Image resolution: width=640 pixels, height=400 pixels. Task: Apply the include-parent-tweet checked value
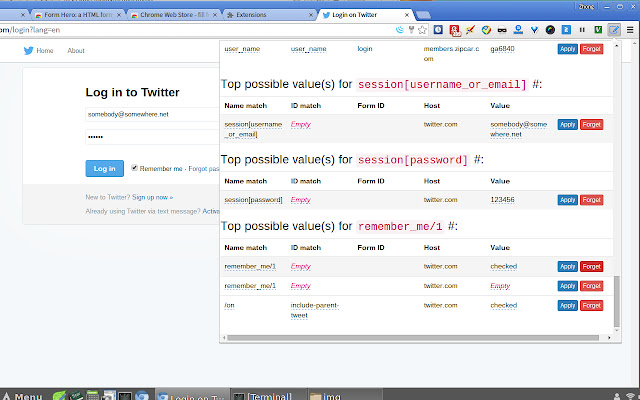coord(567,305)
